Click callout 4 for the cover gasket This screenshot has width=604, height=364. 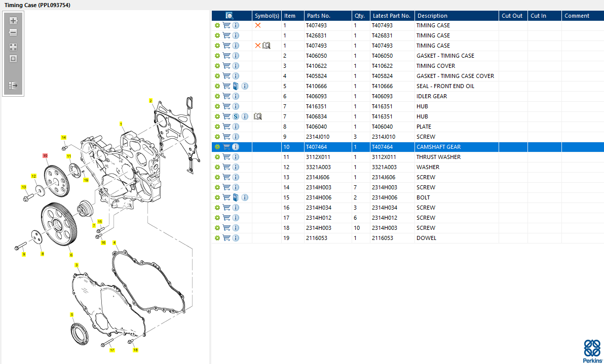tap(114, 243)
